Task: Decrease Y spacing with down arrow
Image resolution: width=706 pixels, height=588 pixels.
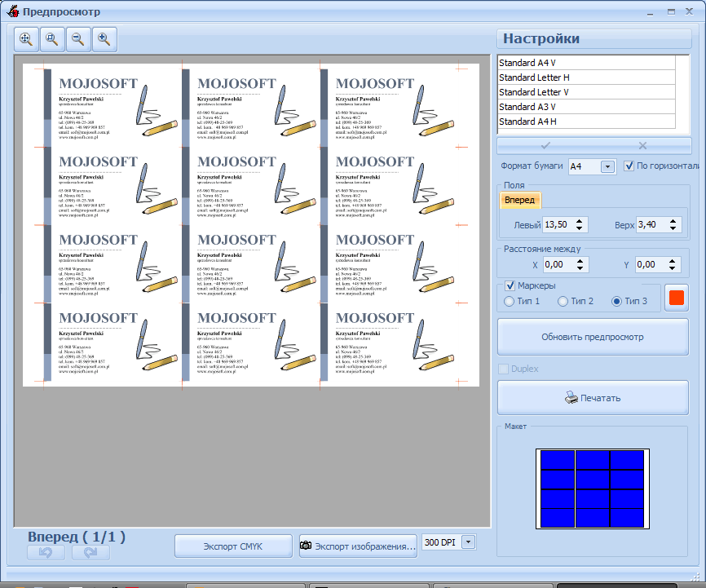Action: point(673,268)
